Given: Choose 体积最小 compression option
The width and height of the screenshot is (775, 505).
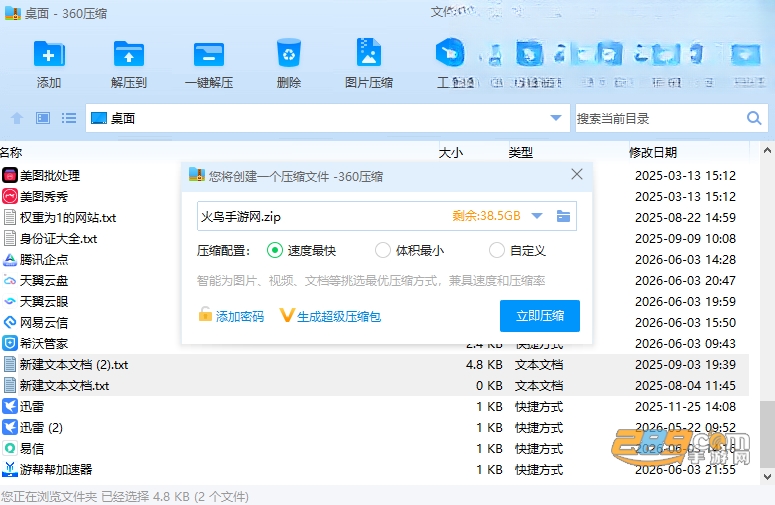Looking at the screenshot, I should (x=409, y=251).
